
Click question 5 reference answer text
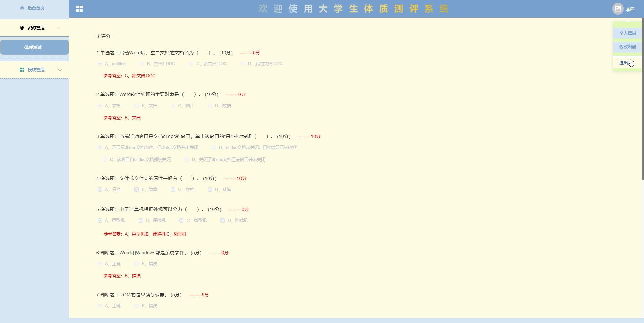tap(145, 234)
